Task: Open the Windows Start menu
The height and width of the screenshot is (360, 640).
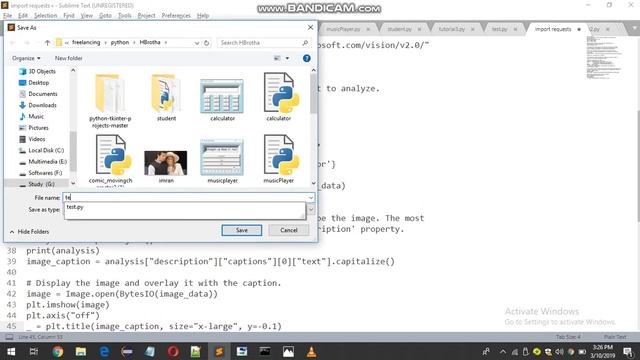Action: tap(11, 351)
